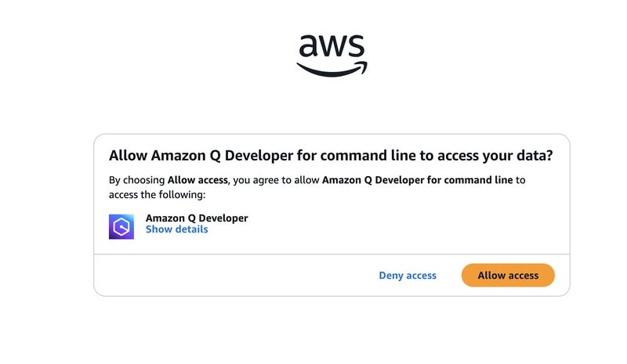Click bold "Amazon Q Developer for command line" phrase
627x364 pixels.
pyautogui.click(x=418, y=180)
